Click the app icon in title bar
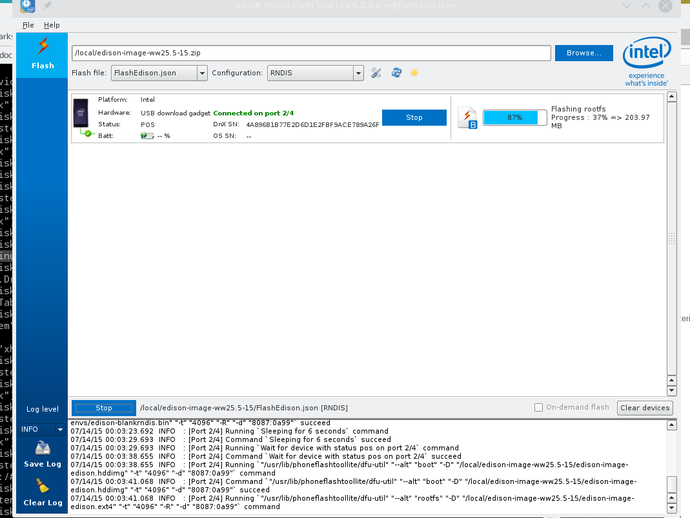The image size is (690, 518). [27, 6]
